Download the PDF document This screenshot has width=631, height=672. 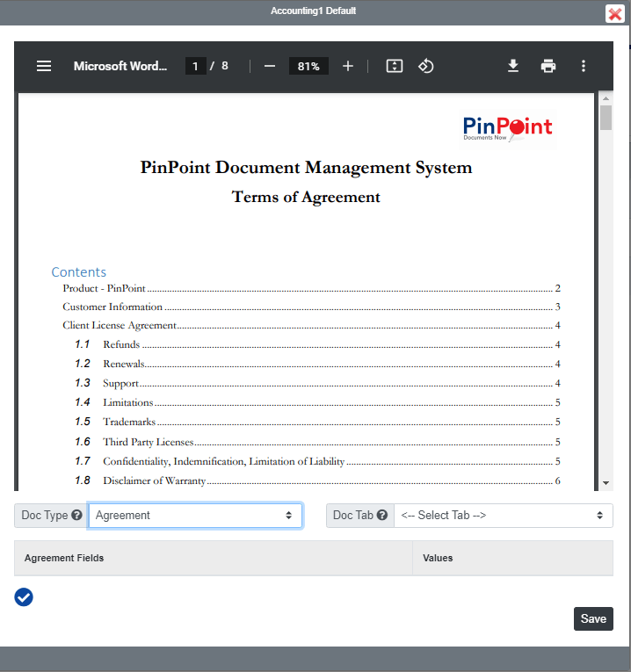point(513,66)
